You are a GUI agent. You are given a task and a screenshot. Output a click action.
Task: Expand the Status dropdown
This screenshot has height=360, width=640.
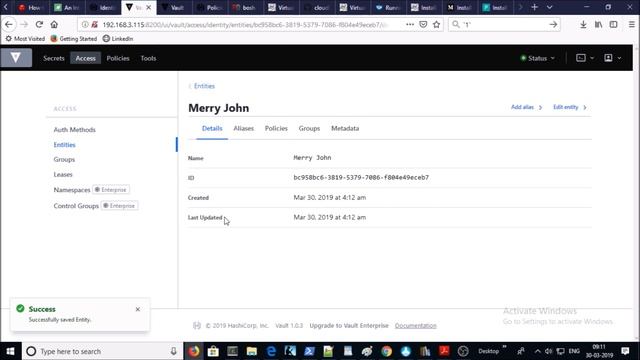(538, 58)
